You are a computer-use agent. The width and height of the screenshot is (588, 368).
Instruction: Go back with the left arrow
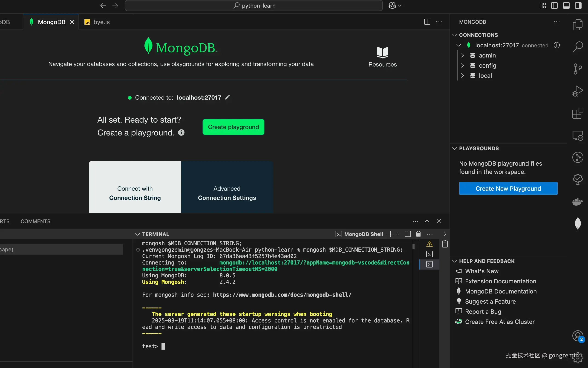103,6
